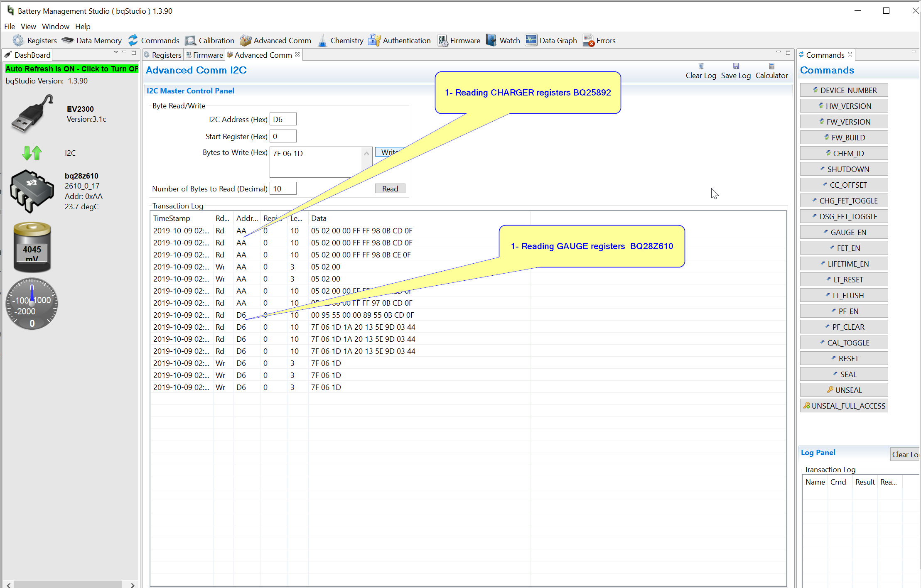
Task: Open the Calculator tool
Action: pos(771,66)
